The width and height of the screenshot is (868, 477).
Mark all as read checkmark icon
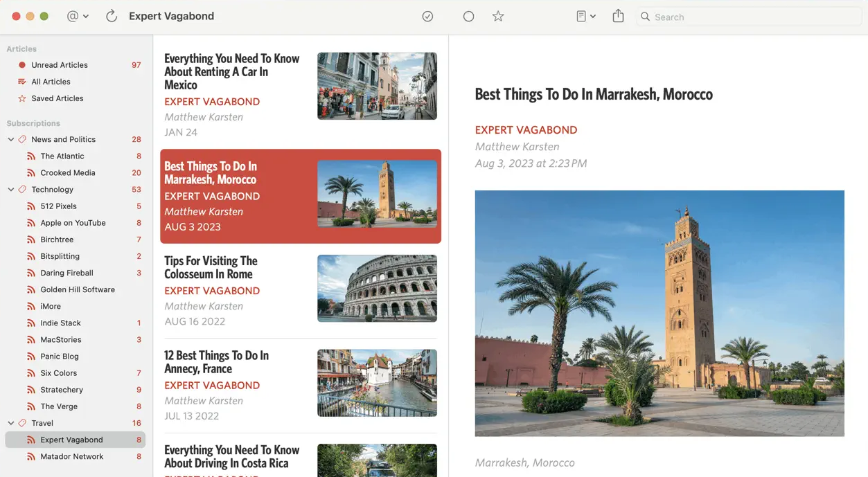pos(427,16)
